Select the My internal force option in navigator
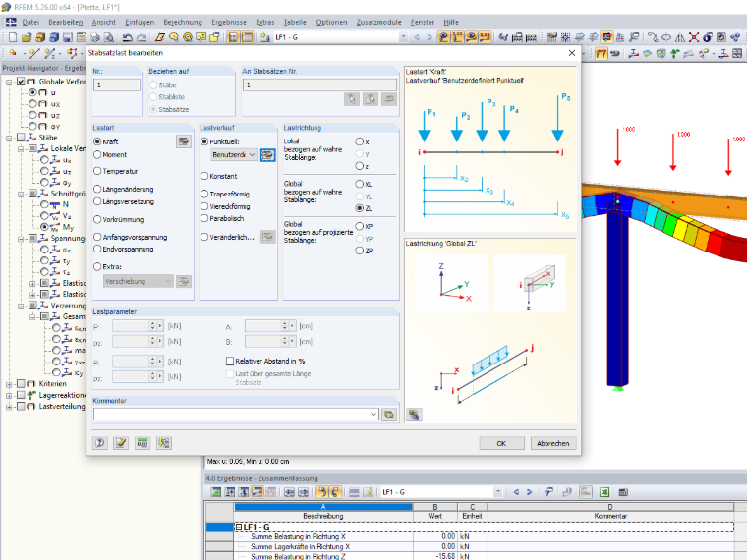The width and height of the screenshot is (747, 560). [44, 227]
